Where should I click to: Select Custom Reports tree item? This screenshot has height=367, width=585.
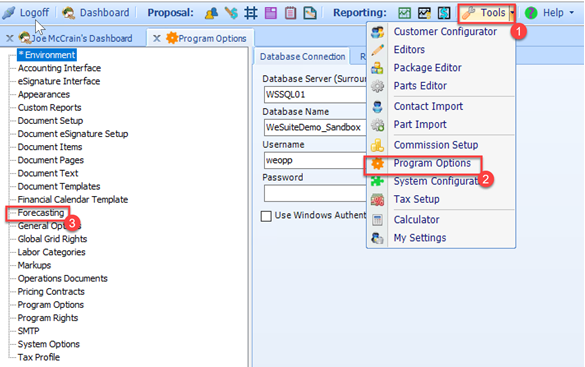coord(49,107)
